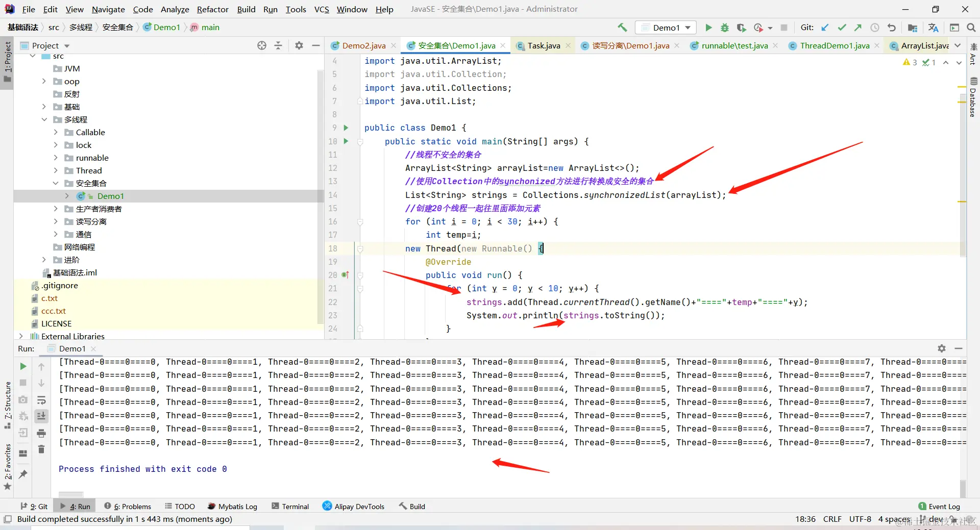Toggle the Database tool window
Image resolution: width=980 pixels, height=530 pixels.
coord(973,97)
